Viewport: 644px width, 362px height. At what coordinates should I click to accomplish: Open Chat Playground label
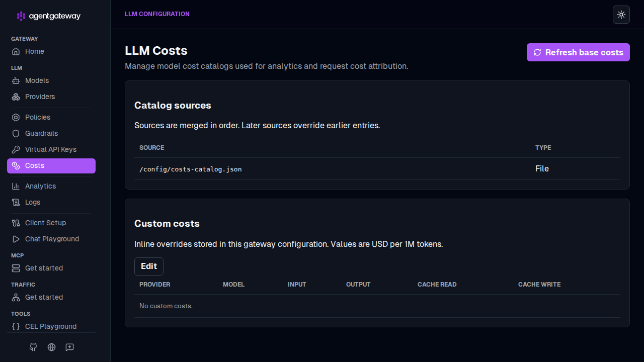tap(52, 239)
